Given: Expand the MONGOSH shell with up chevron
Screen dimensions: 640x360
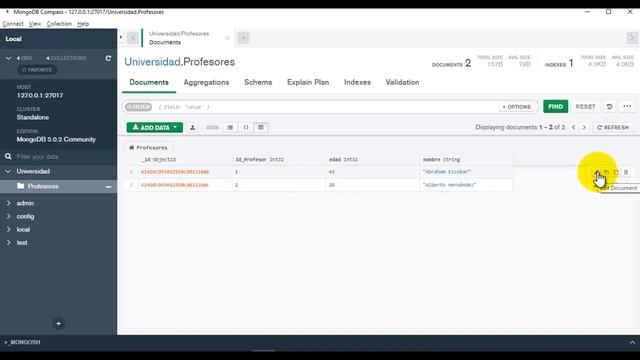Looking at the screenshot, I should click(632, 342).
